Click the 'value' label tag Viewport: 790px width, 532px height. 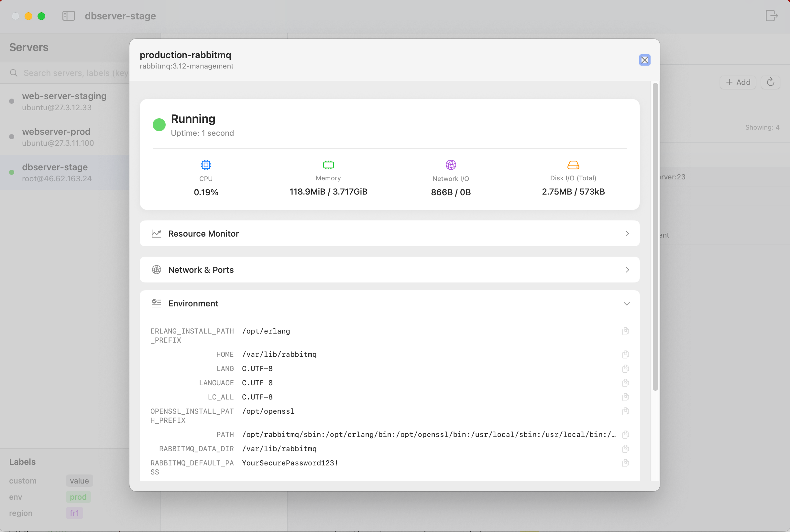click(80, 481)
